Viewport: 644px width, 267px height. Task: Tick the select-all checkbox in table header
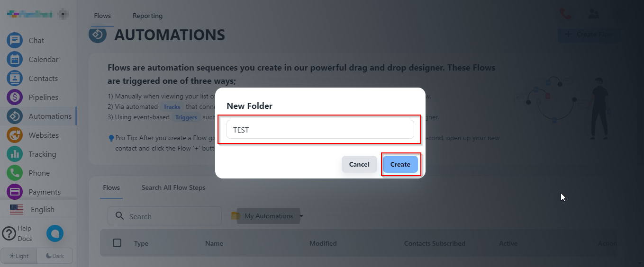[x=117, y=243]
